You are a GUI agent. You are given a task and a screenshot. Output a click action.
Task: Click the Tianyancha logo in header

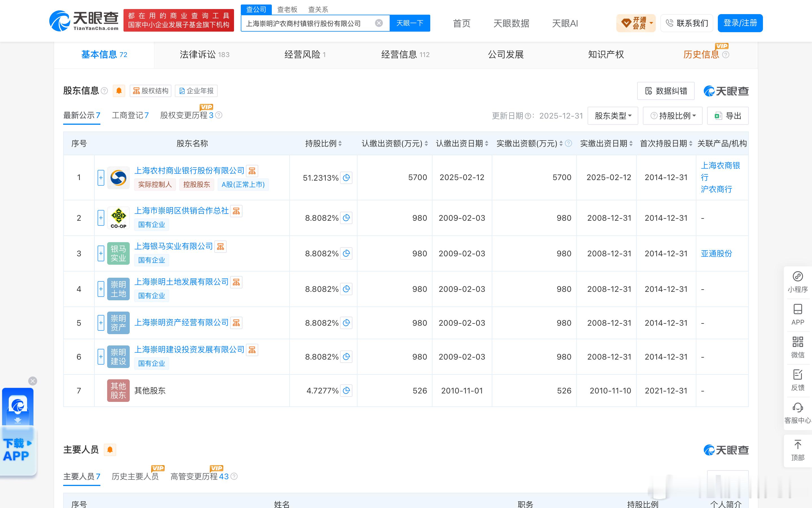tap(84, 21)
